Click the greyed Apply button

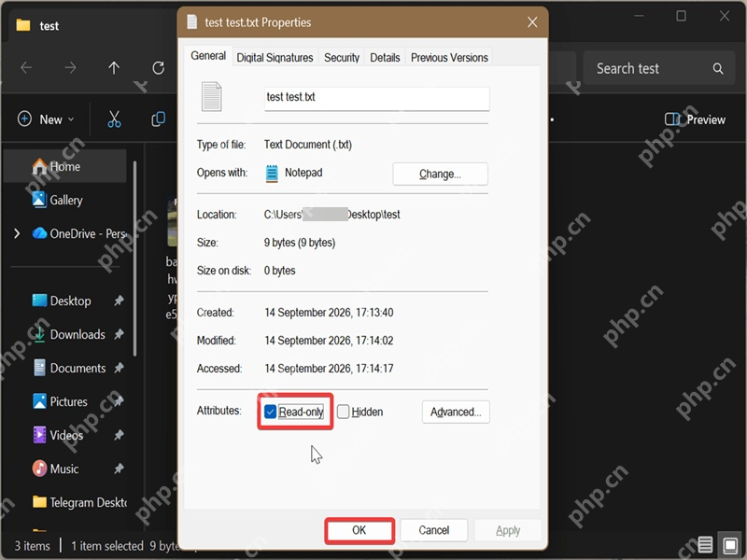click(x=508, y=530)
